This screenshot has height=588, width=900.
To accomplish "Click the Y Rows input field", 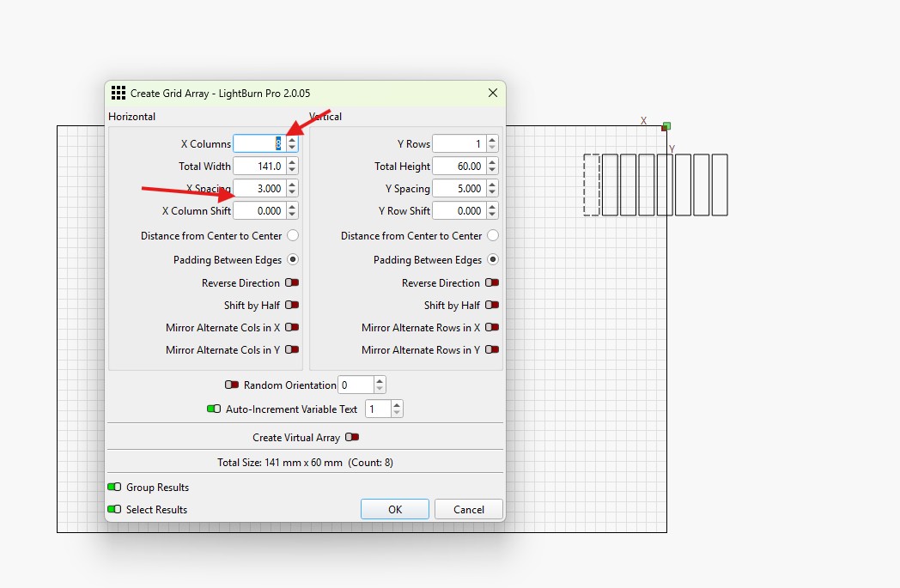I will (x=459, y=143).
